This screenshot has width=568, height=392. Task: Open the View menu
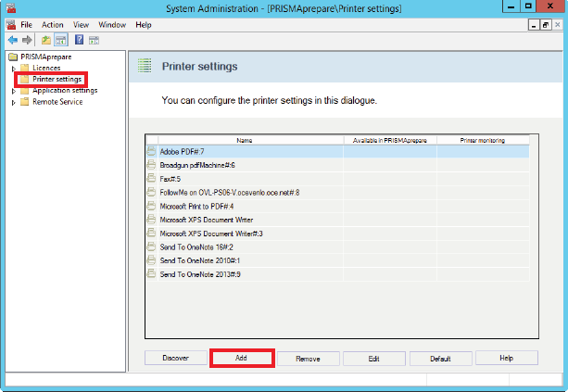click(81, 25)
